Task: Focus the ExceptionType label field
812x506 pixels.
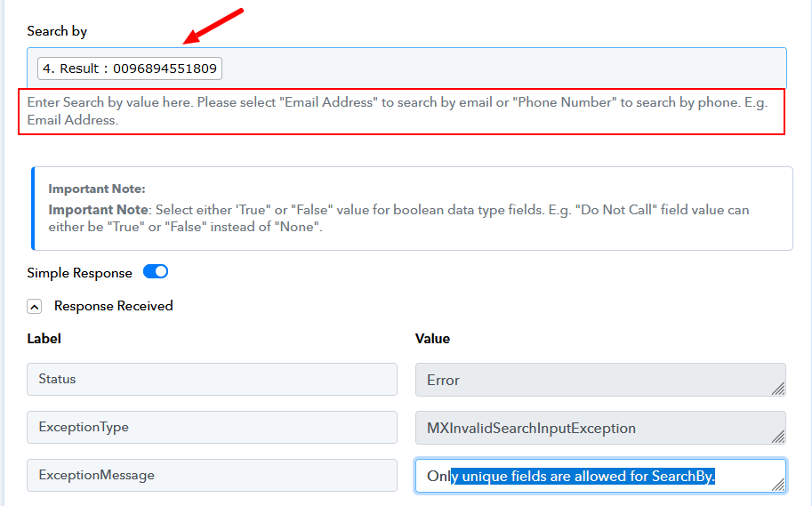Action: tap(212, 428)
